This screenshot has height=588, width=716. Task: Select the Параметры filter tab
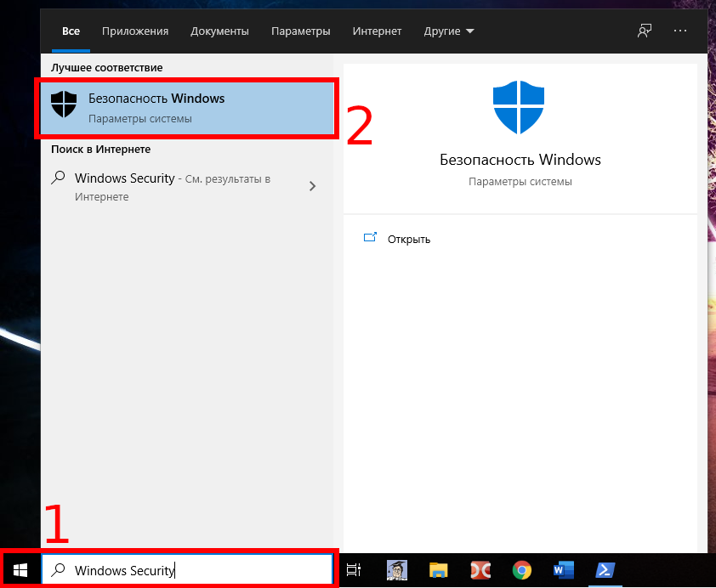300,31
